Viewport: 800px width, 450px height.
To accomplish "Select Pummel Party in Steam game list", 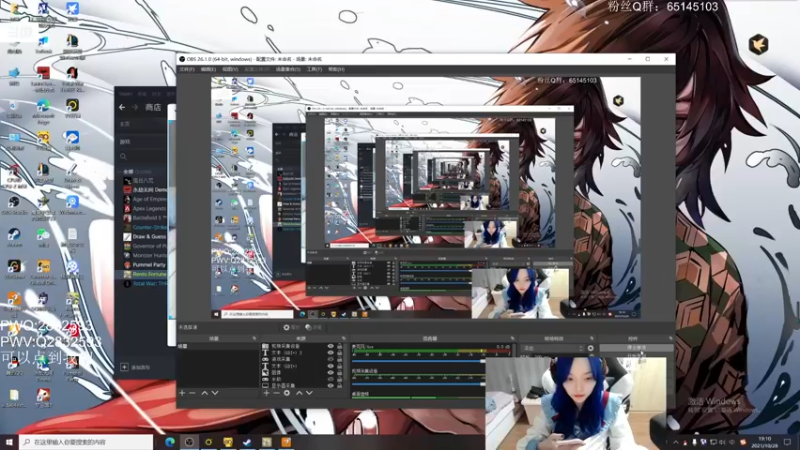I will [144, 265].
